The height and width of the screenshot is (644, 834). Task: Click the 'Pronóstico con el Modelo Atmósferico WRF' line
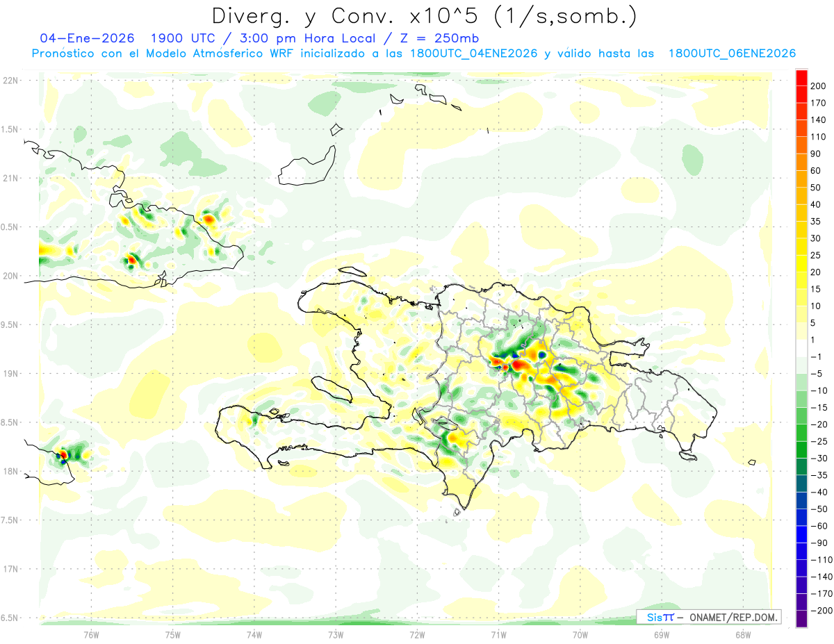163,53
